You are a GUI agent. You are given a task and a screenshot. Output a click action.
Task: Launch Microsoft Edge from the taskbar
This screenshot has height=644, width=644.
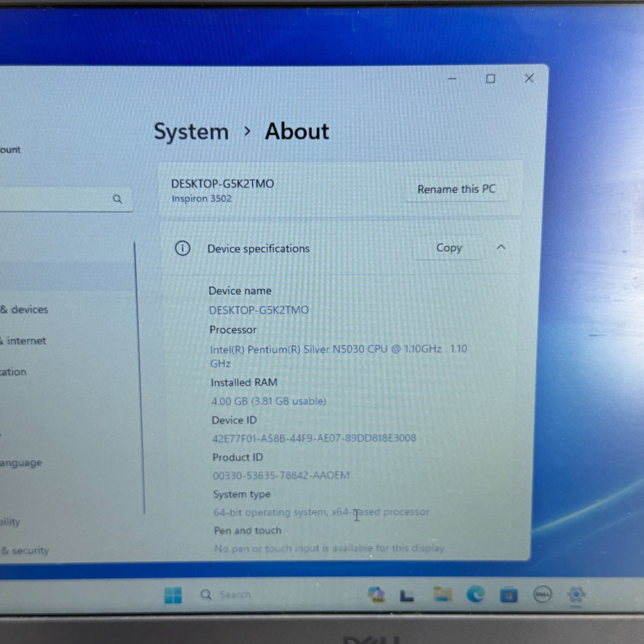pyautogui.click(x=475, y=595)
